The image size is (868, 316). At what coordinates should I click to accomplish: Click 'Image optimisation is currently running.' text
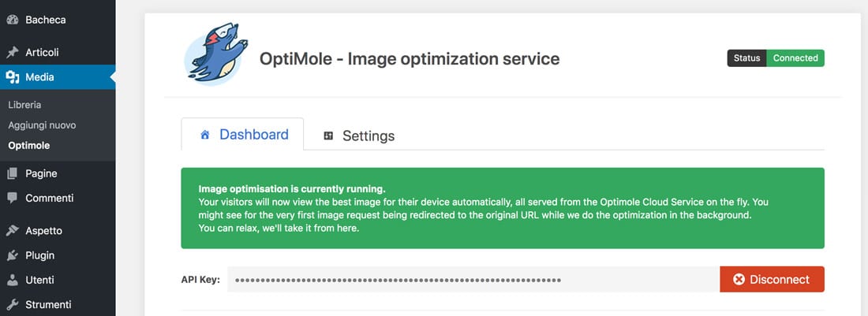tap(292, 188)
